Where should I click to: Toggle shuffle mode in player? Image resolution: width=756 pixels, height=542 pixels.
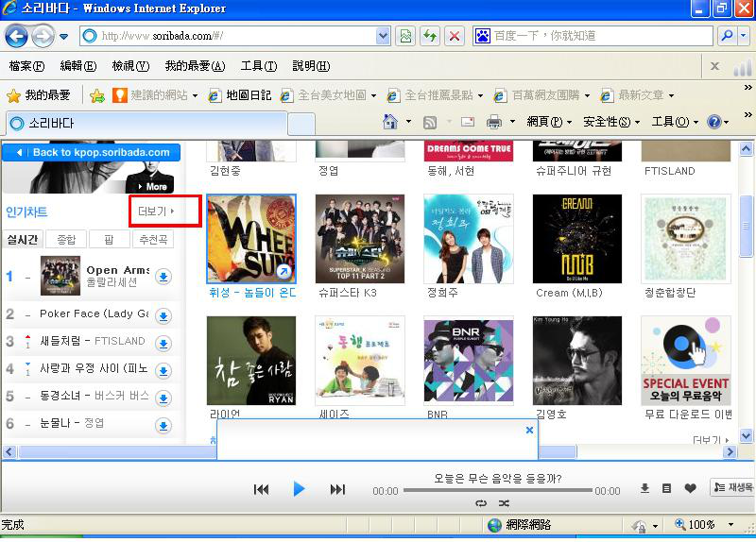pos(504,503)
